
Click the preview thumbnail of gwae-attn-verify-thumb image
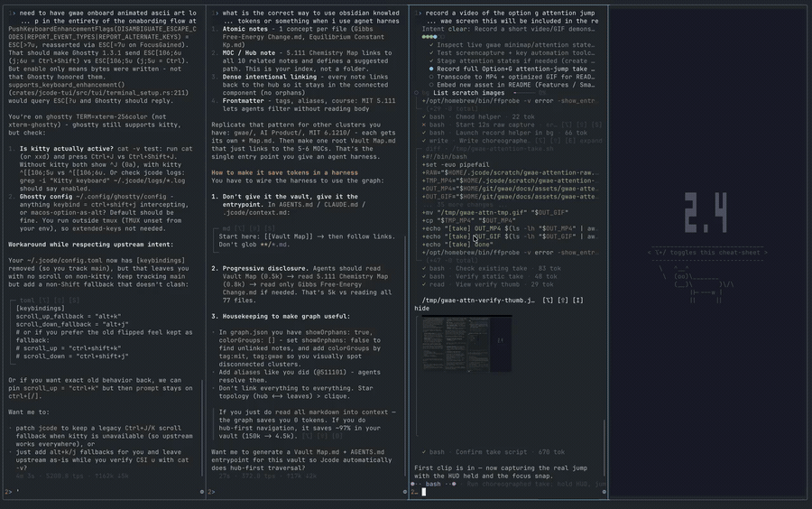coord(466,345)
